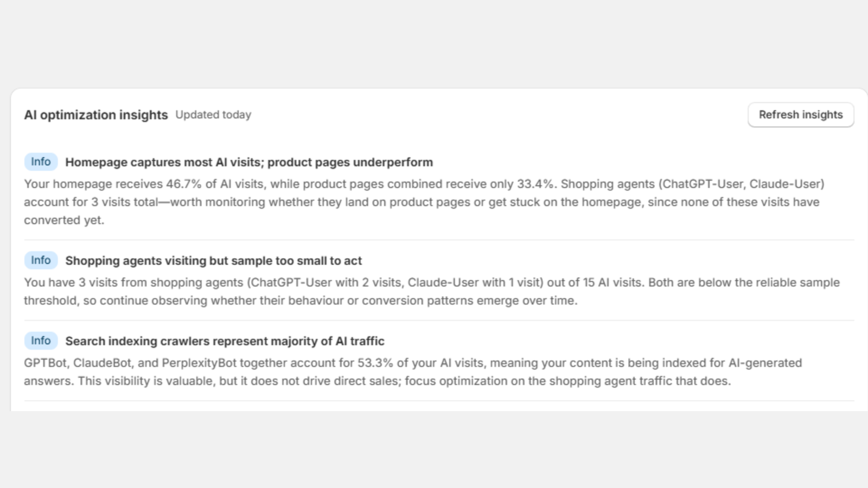This screenshot has height=488, width=868.
Task: Click the Refresh insights button
Action: tap(801, 115)
